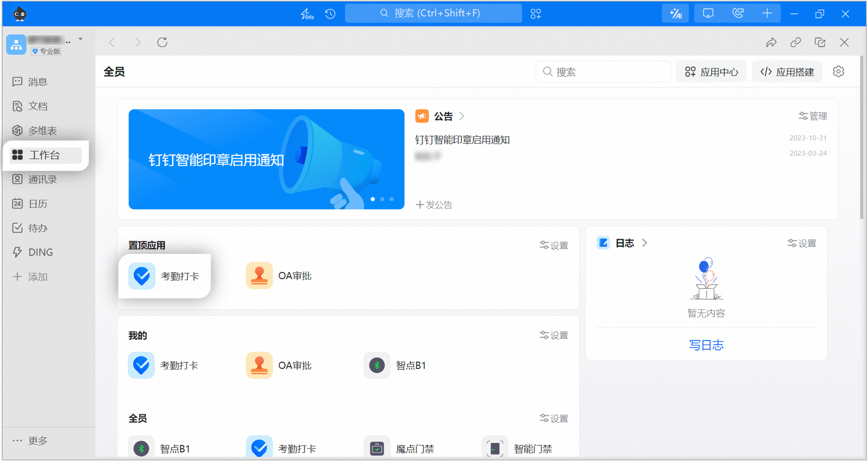Open 考勤打卡 in the 置顶应用 section
The height and width of the screenshot is (461, 868).
164,276
